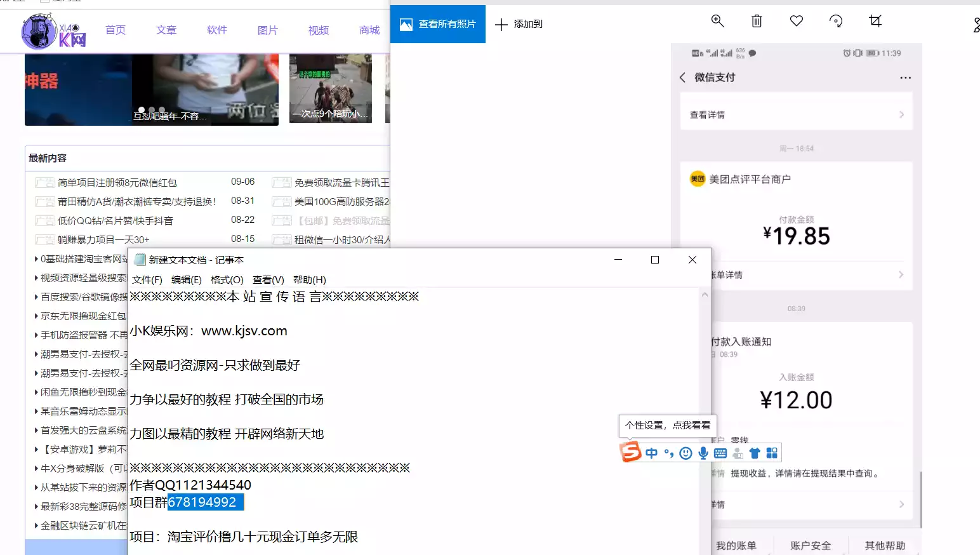Toggle Chinese/English input mode (中)
The width and height of the screenshot is (980, 555).
pos(651,453)
